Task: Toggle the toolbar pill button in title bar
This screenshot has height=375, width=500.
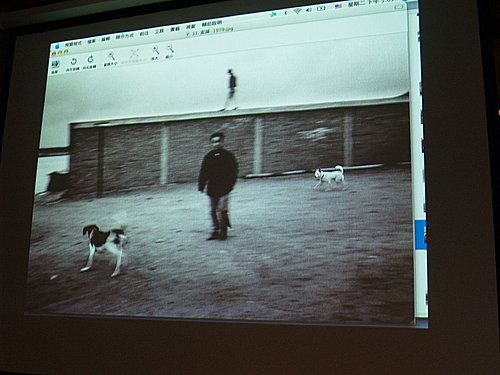Action: [399, 7]
